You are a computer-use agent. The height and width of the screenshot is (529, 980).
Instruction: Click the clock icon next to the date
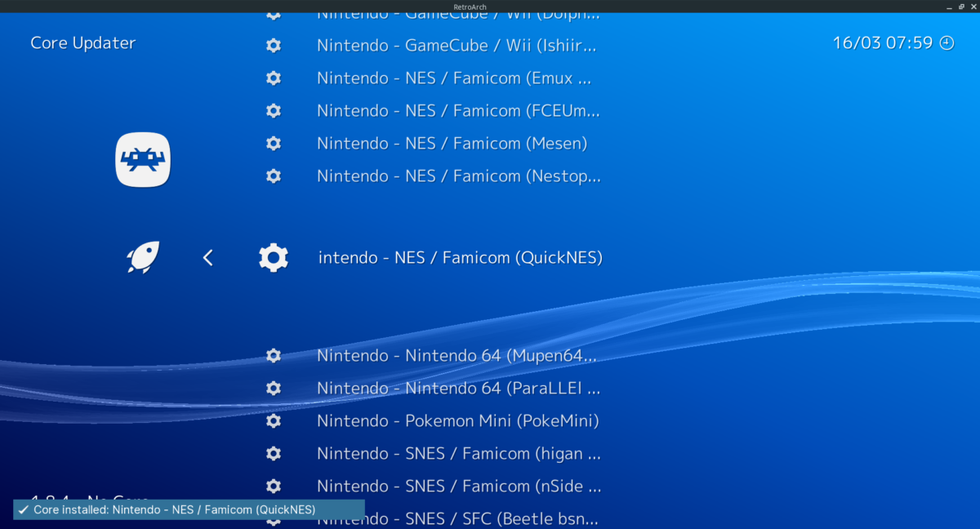[946, 42]
